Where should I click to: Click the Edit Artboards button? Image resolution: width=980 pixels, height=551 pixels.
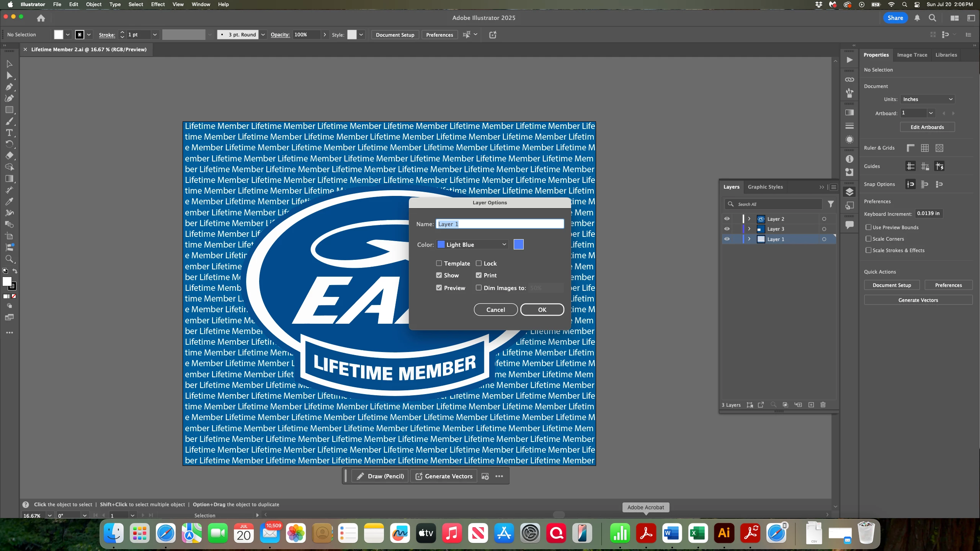pyautogui.click(x=927, y=127)
